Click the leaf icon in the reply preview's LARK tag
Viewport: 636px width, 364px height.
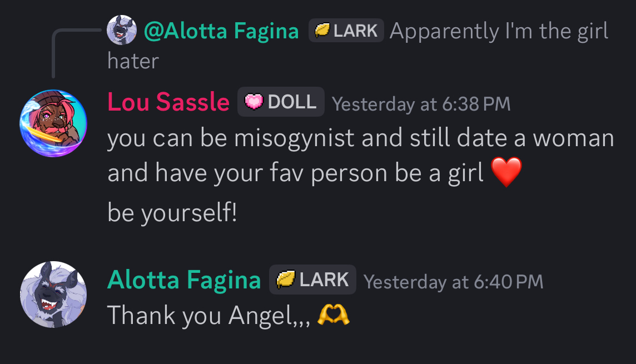tap(321, 31)
